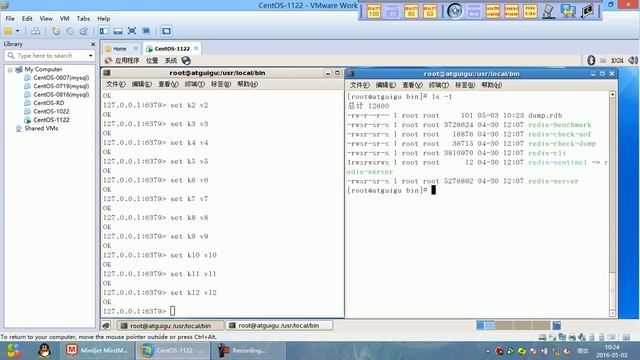Switch to Unity mode icon
The image size is (640, 360).
146,31
